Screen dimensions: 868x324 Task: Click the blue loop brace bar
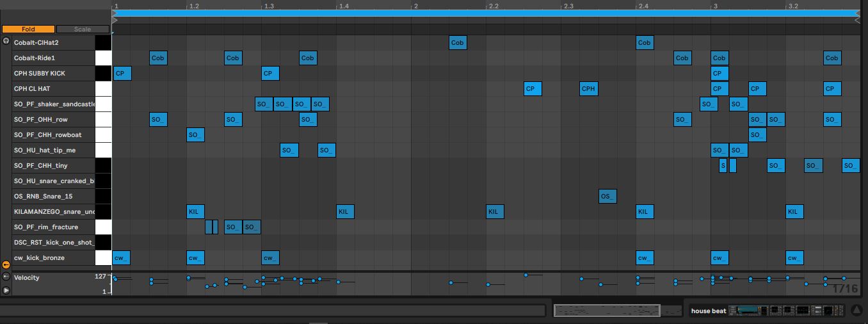485,13
